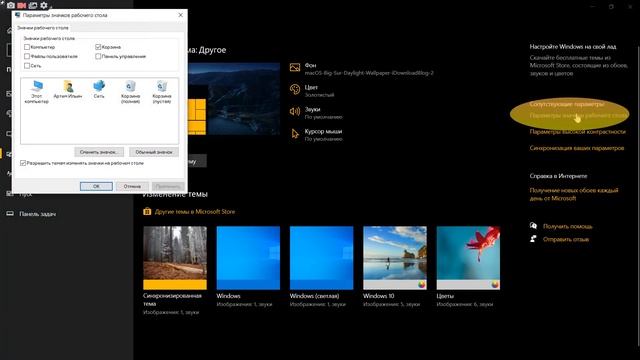Viewport: 640px width, 360px height.
Task: Open the 'Фон' background setting
Action: click(362, 69)
